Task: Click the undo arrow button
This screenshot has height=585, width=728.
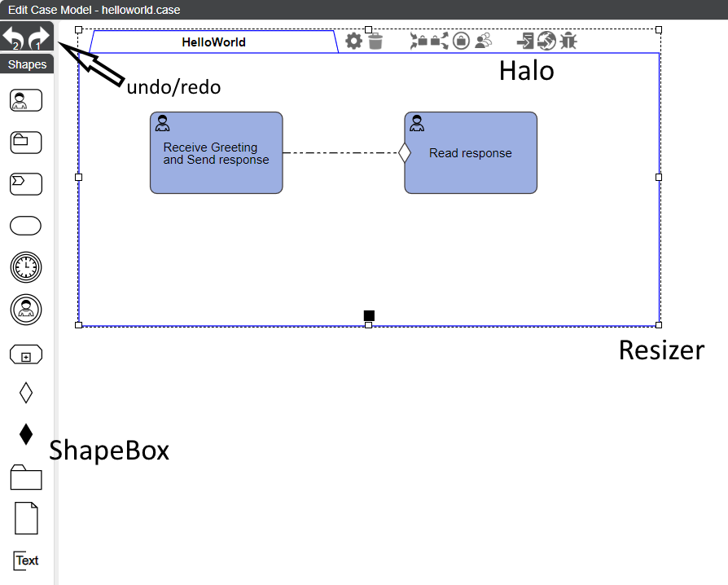Action: click(13, 37)
